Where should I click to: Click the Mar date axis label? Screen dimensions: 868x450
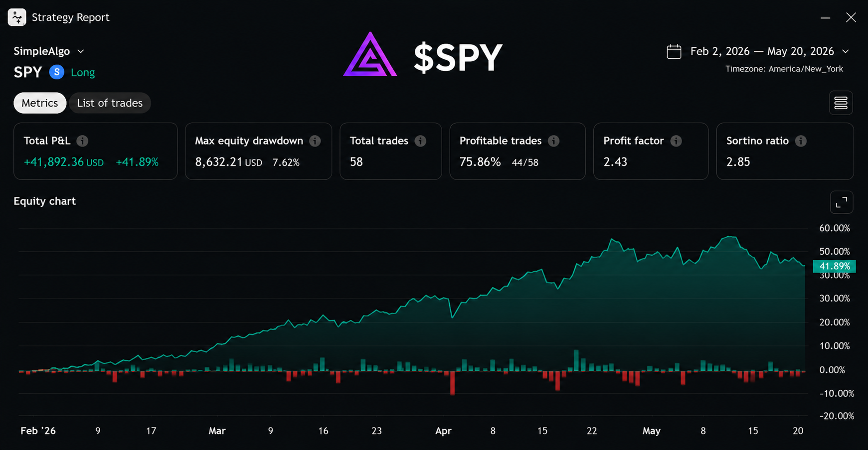click(x=217, y=431)
